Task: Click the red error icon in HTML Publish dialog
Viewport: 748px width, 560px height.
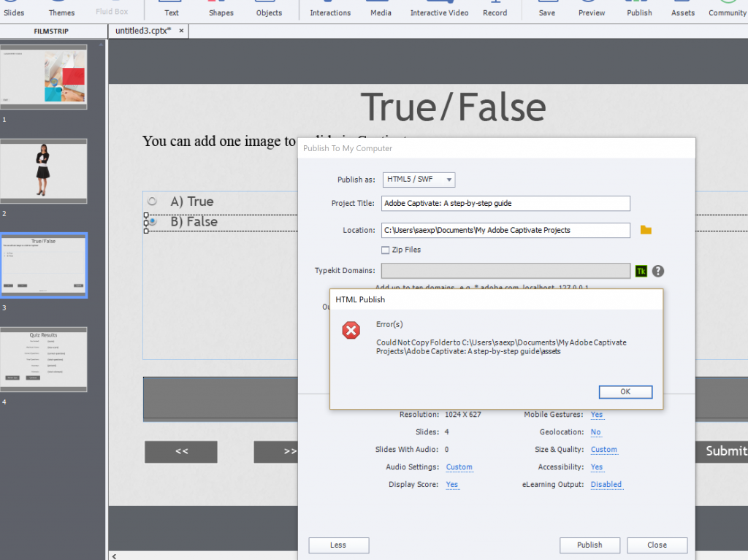Action: click(x=351, y=331)
